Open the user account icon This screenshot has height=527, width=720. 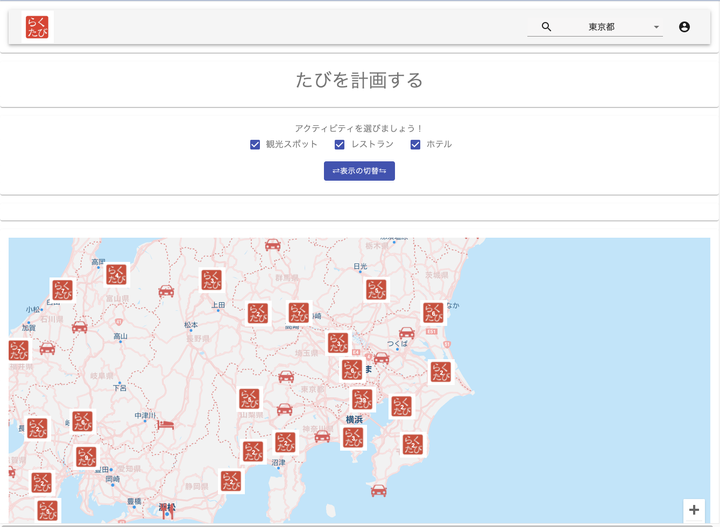click(x=684, y=27)
